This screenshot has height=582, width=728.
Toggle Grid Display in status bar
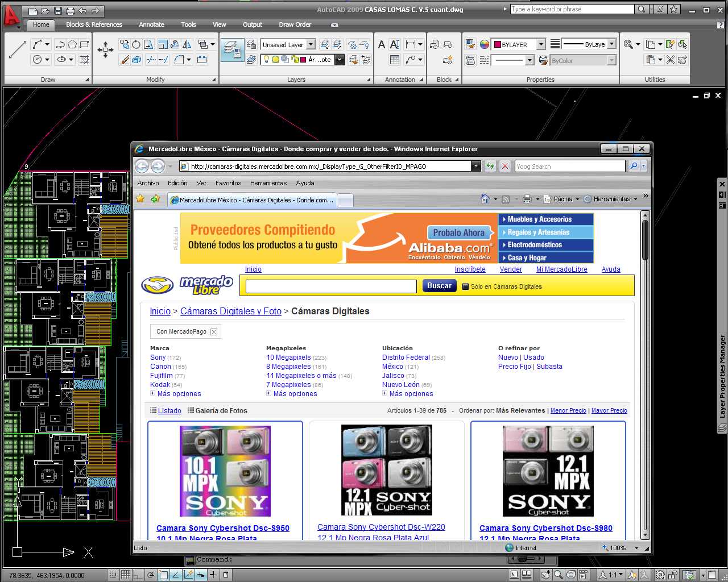[126, 575]
